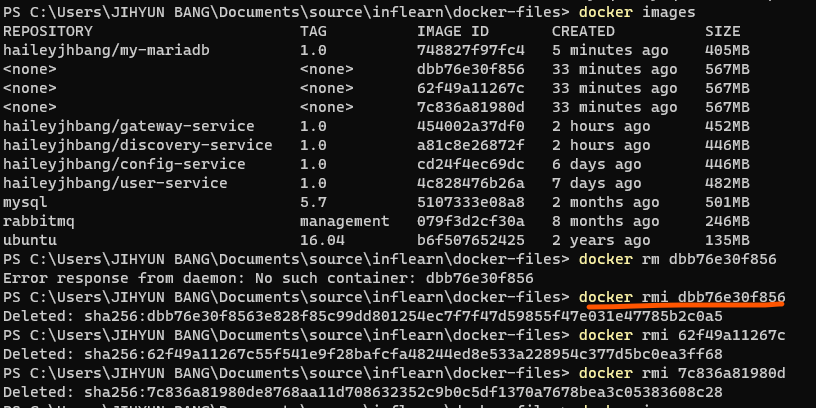This screenshot has width=816, height=408.
Task: Click '6 days ago' created value
Action: coord(596,164)
